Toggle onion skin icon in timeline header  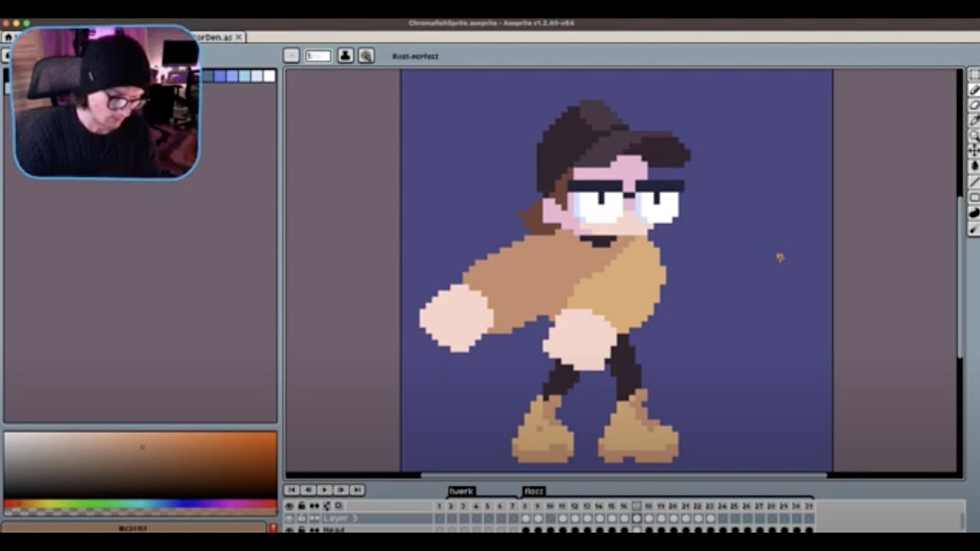click(x=327, y=506)
